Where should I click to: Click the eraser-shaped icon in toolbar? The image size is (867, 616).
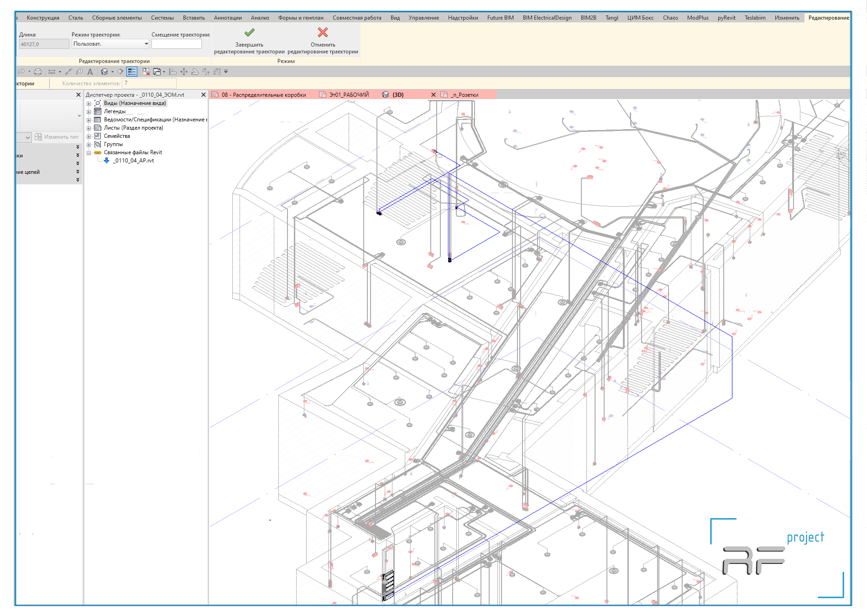tap(195, 72)
